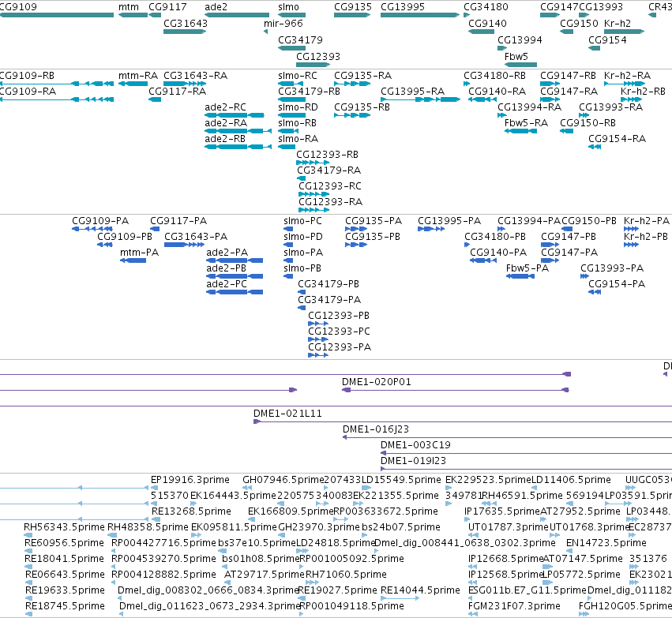Click protein mtm-PA

click(x=133, y=260)
